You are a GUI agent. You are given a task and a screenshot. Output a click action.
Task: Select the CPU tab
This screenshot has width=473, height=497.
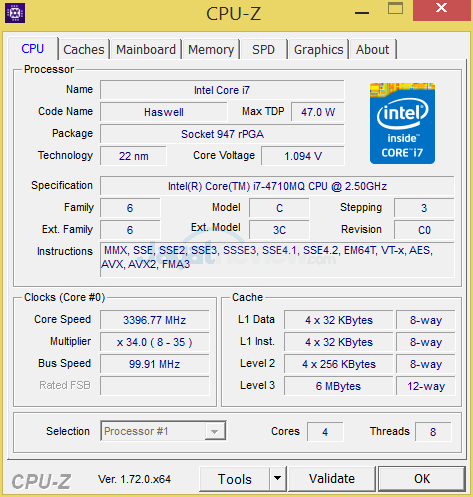[33, 49]
